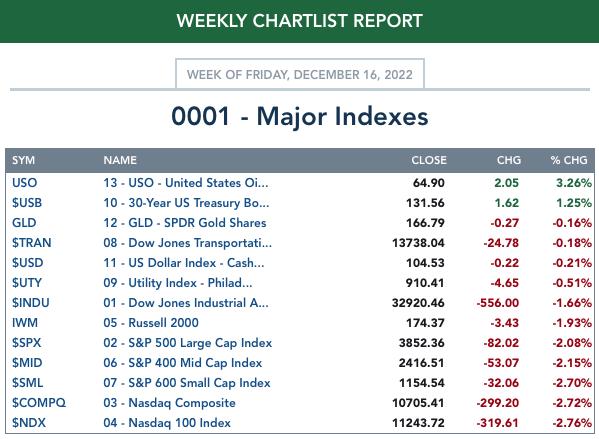Open 06 - S&P 400 Mid Cap Index
The width and height of the screenshot is (599, 439).
tap(183, 363)
